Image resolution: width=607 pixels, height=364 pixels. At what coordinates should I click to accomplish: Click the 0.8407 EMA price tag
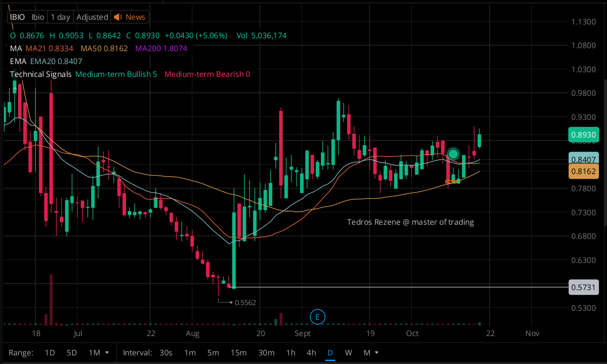click(583, 159)
